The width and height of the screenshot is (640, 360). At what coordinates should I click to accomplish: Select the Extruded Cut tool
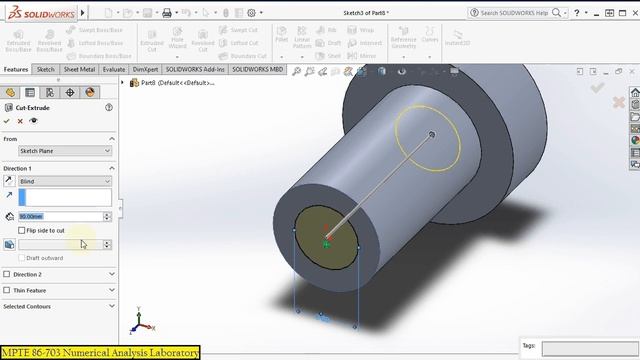[152, 40]
